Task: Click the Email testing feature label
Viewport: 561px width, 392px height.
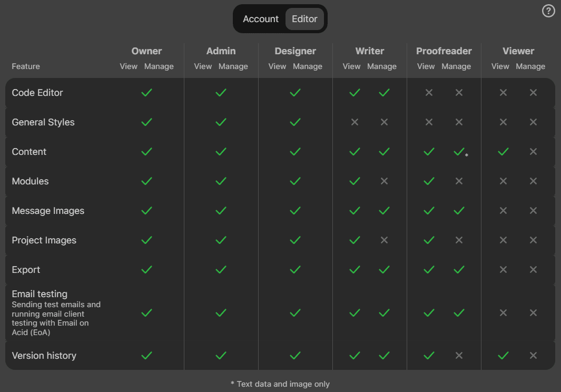Action: 40,294
